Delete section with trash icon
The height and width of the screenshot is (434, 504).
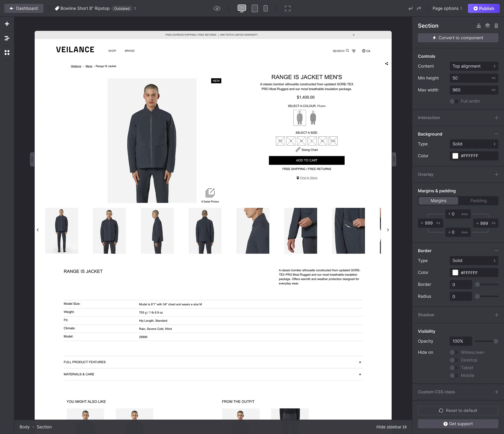tap(496, 26)
